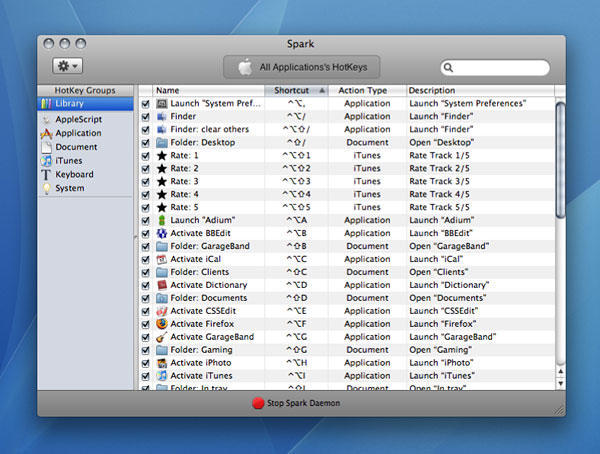Click the Firefox icon in Activate Firefox row
Viewport: 600px width, 454px height.
(x=161, y=324)
